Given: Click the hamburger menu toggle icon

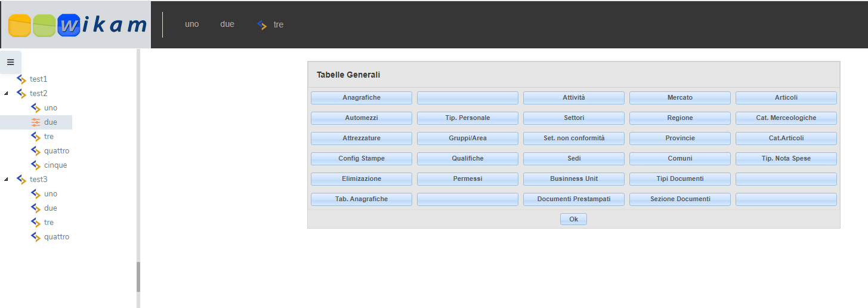Looking at the screenshot, I should tap(10, 62).
